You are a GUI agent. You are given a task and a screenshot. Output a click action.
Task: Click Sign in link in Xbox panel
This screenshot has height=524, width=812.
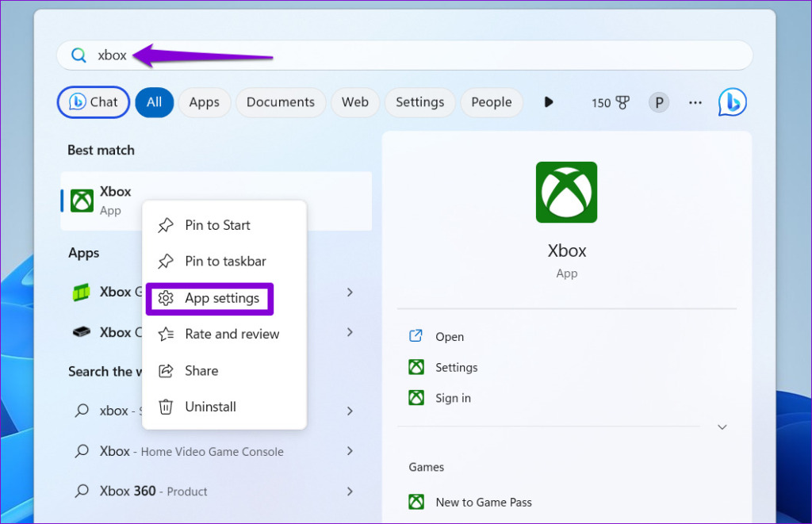(453, 398)
